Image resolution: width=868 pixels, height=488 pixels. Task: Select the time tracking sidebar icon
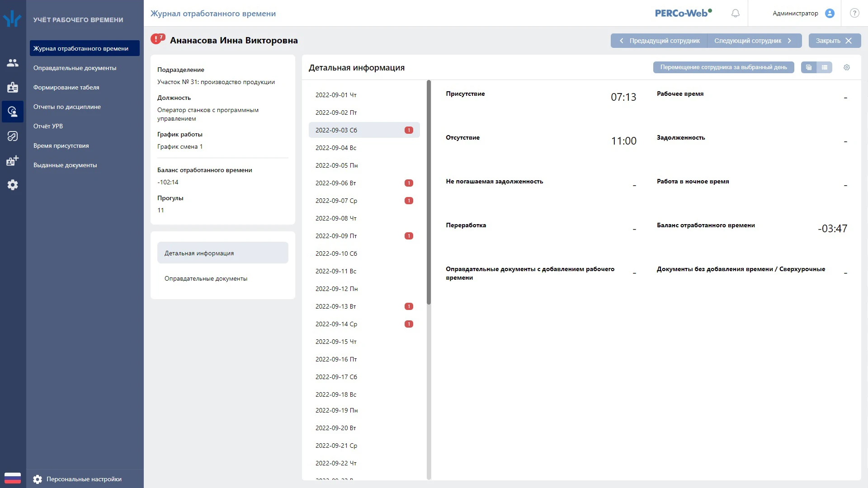click(x=13, y=112)
